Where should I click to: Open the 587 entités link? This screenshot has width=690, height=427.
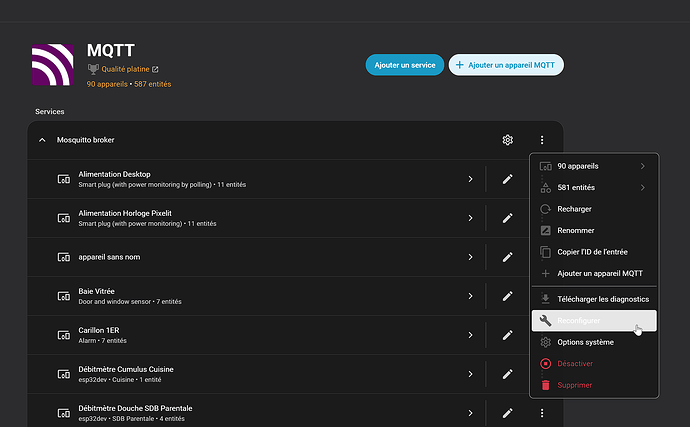(x=153, y=84)
